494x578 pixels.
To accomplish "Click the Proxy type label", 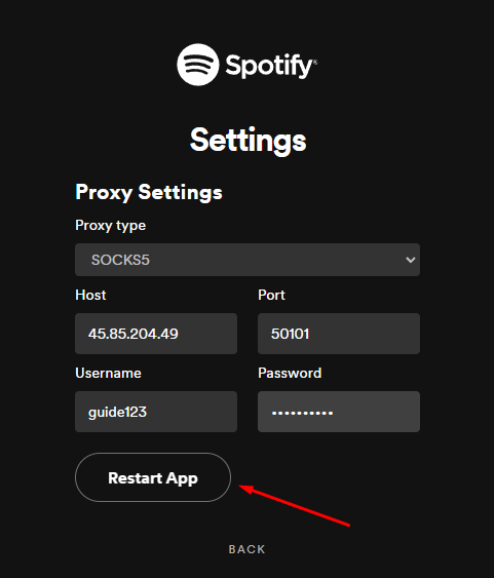I will pyautogui.click(x=111, y=225).
